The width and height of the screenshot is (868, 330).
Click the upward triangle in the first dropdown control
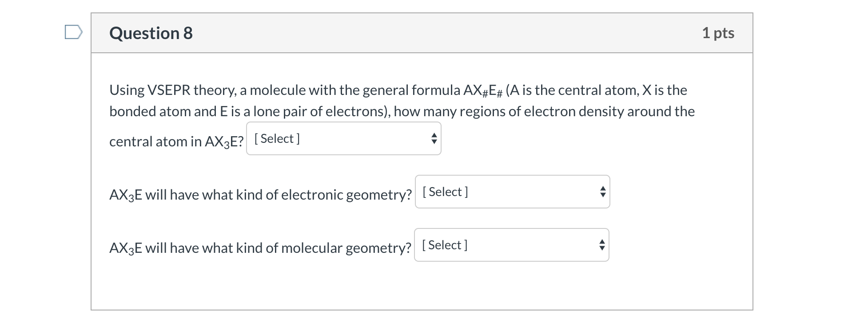(433, 135)
